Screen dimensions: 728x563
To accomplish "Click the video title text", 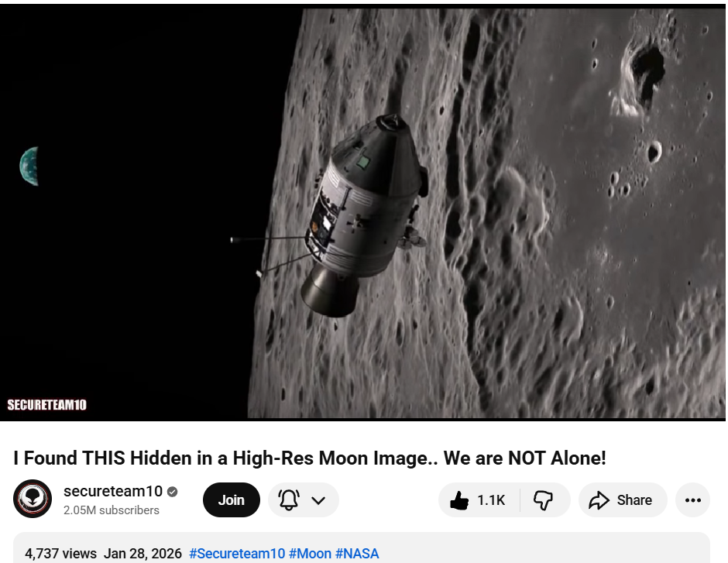I will pyautogui.click(x=310, y=458).
